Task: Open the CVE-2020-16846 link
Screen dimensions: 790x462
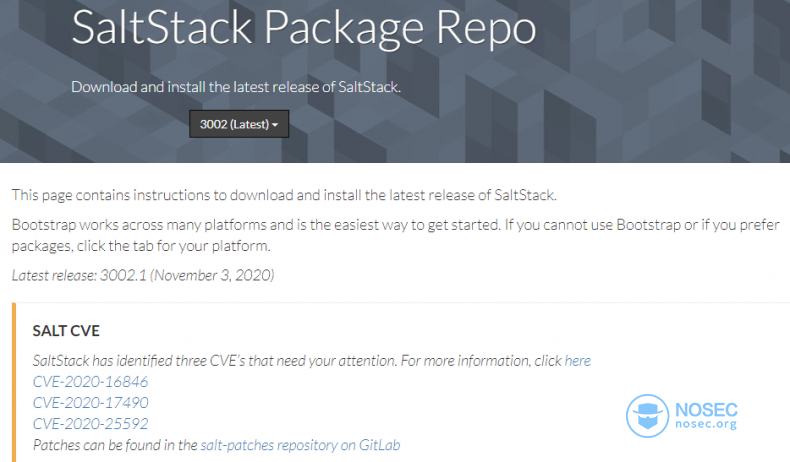Action: (90, 382)
